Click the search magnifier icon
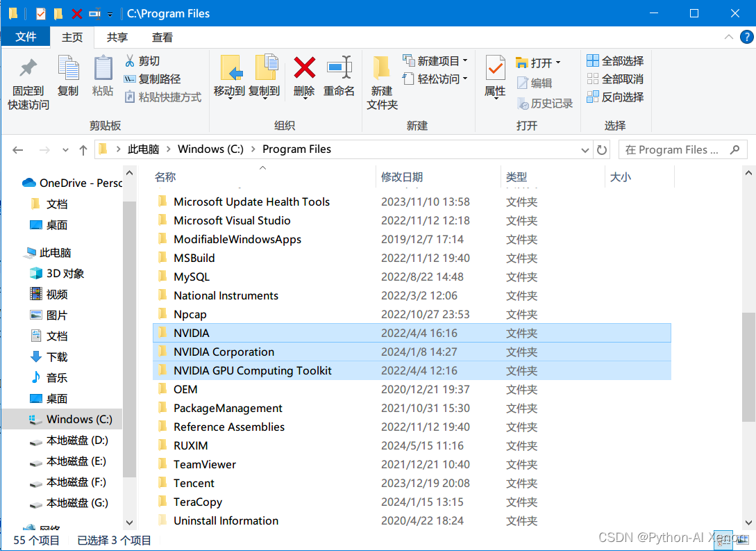Screen dimensions: 756x551 click(x=734, y=149)
